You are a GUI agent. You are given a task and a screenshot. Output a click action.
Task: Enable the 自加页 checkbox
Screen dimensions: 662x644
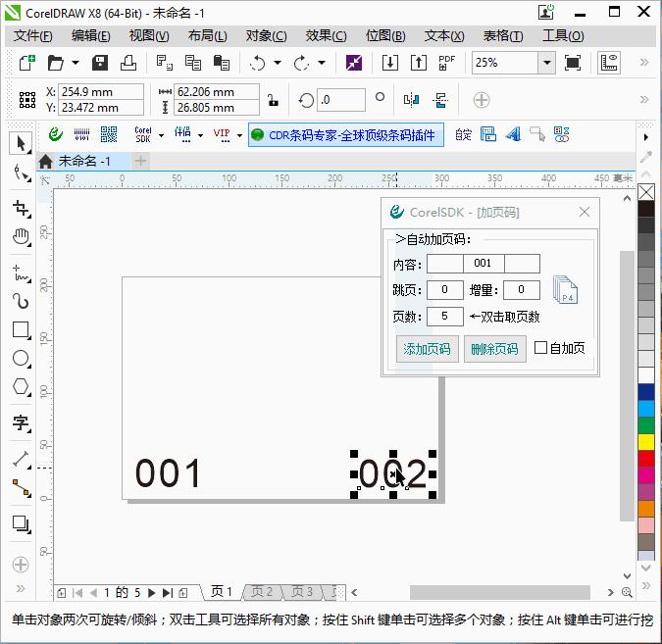[540, 348]
